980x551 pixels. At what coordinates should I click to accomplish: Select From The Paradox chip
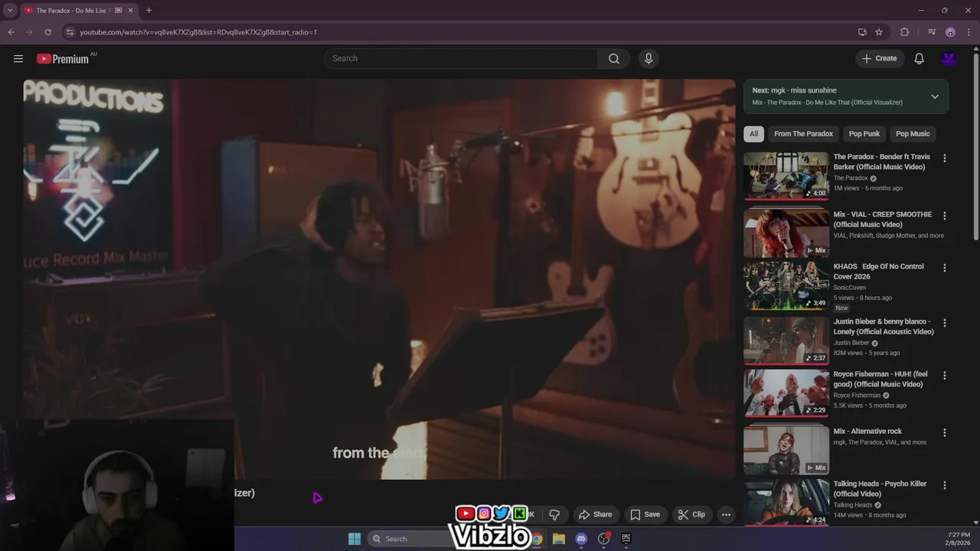(803, 134)
